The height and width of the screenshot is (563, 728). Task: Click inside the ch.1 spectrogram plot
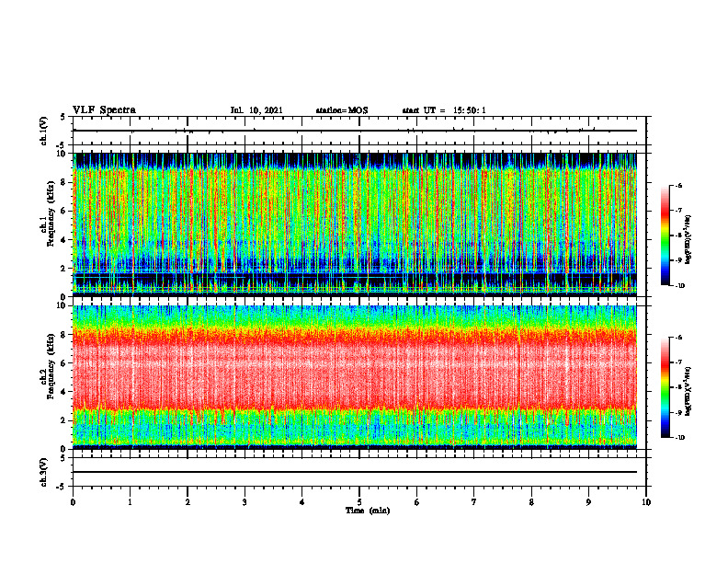pyautogui.click(x=355, y=224)
